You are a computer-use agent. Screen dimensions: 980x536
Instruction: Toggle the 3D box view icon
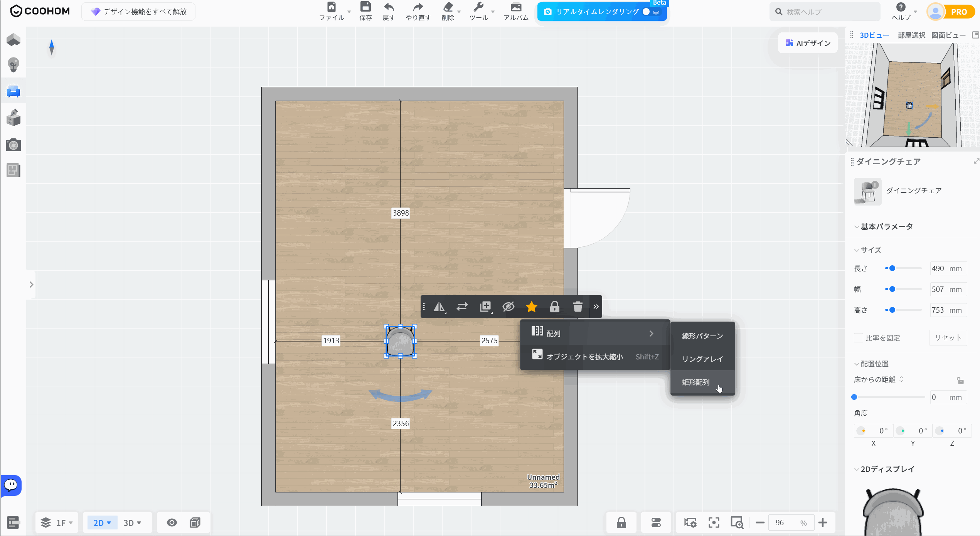(x=195, y=523)
